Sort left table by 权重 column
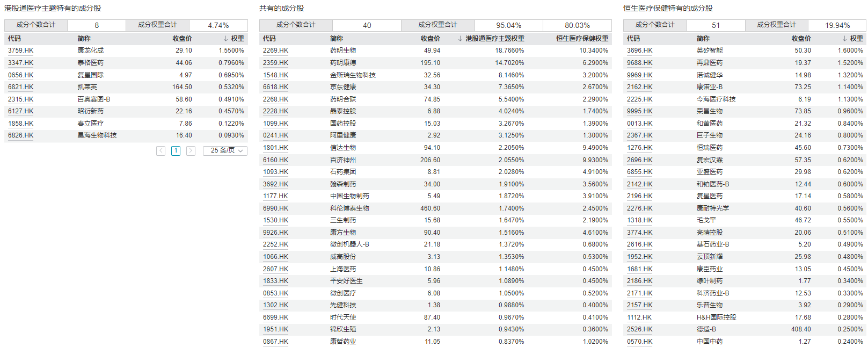This screenshot has height=347, width=868. click(234, 39)
